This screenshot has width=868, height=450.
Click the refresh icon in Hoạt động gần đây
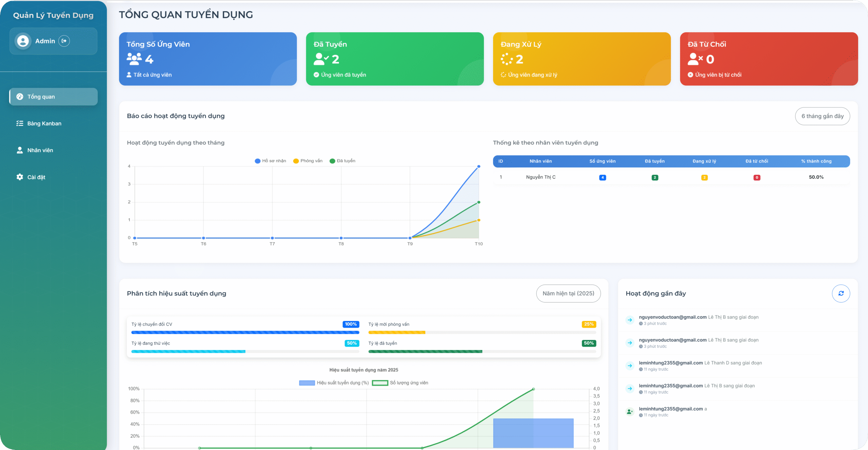(841, 293)
